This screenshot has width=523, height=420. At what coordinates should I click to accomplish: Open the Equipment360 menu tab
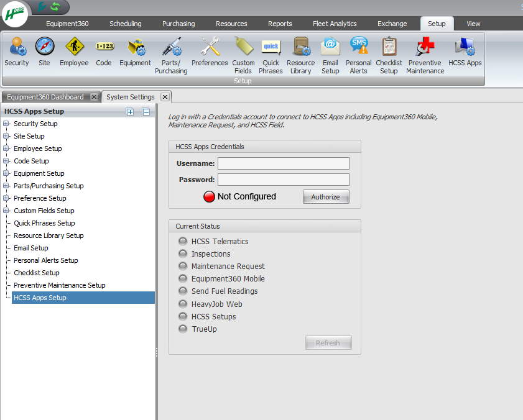67,24
